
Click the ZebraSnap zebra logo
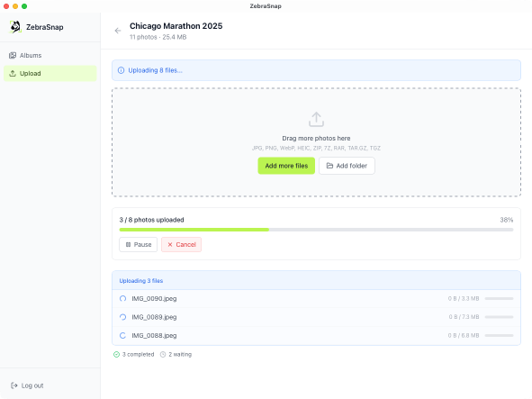click(x=15, y=27)
